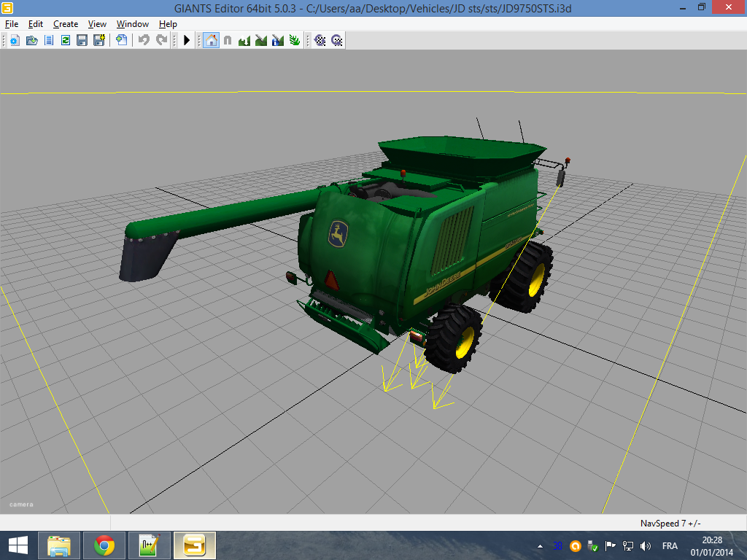Switch the FRA input language
Image resolution: width=747 pixels, height=560 pixels.
click(670, 546)
